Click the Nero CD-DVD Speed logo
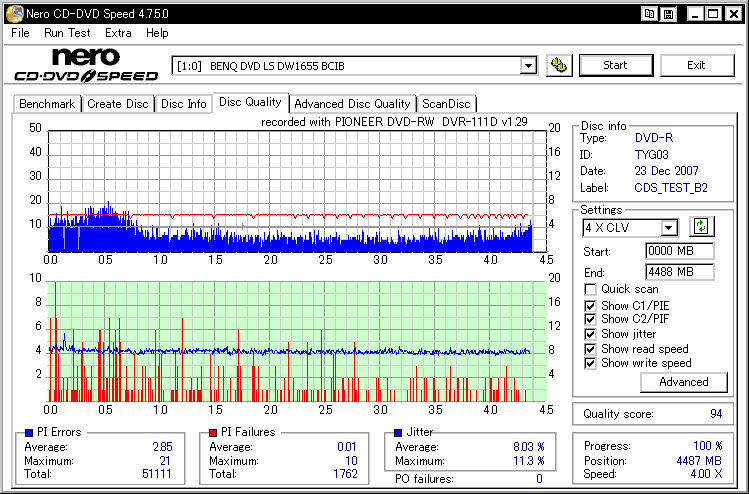The height and width of the screenshot is (494, 749). (86, 65)
